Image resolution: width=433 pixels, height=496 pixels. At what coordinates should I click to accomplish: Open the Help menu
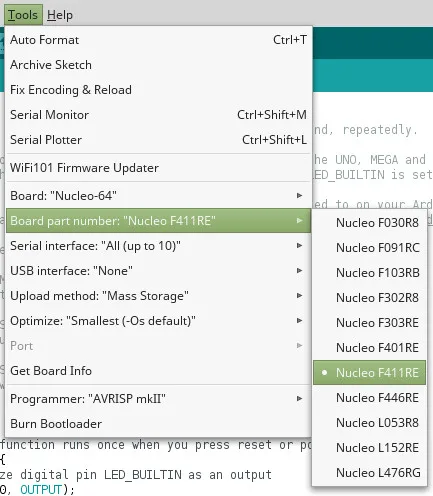coord(60,15)
